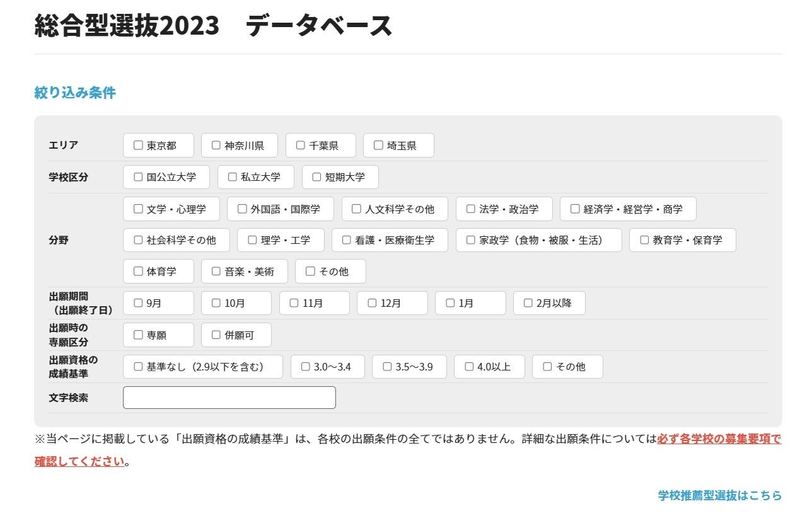Check the 併願可 option

pos(216,335)
